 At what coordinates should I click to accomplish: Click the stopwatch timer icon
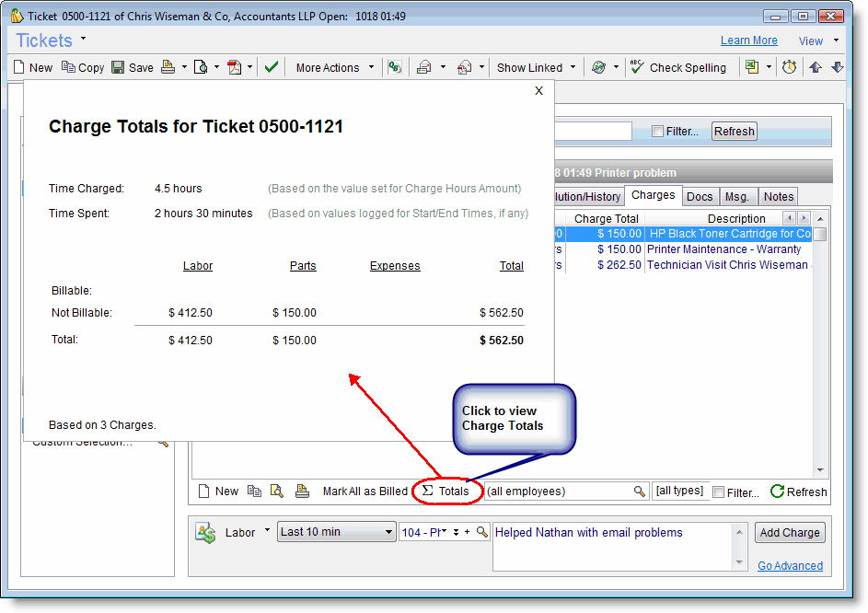point(789,67)
